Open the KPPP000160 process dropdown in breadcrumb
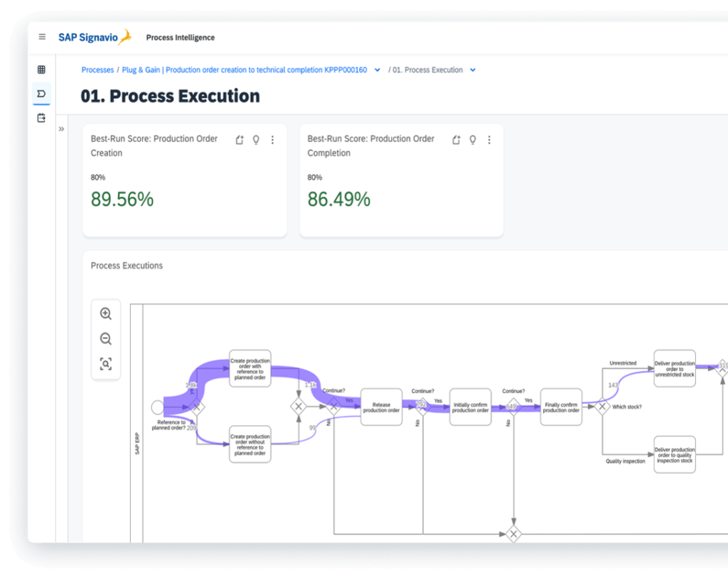728x578 pixels. click(x=375, y=70)
